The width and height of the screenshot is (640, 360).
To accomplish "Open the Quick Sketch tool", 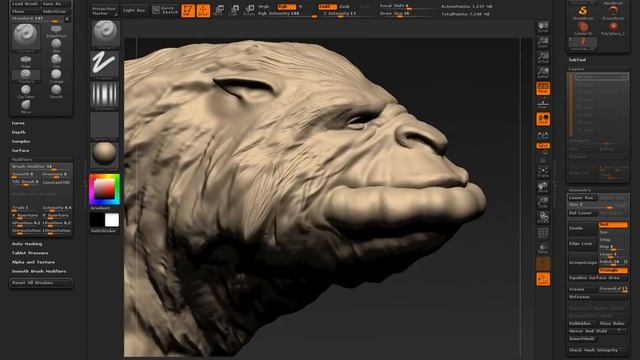I will [165, 10].
